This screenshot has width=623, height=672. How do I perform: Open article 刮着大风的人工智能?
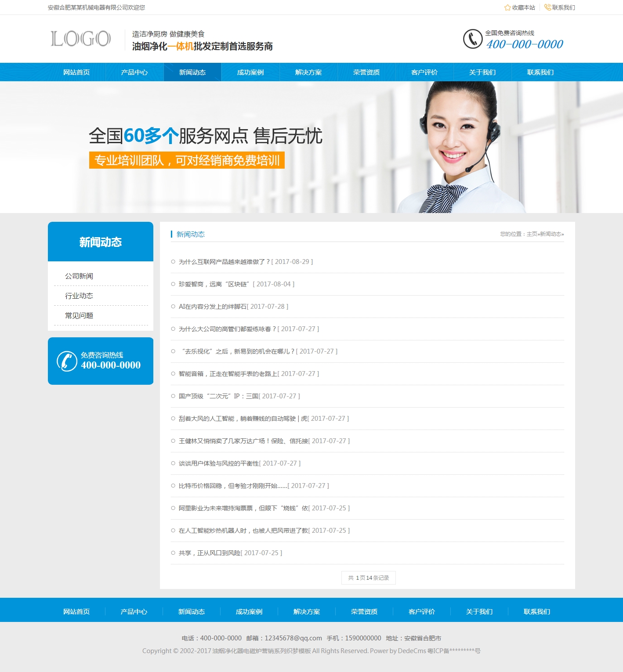(x=243, y=419)
